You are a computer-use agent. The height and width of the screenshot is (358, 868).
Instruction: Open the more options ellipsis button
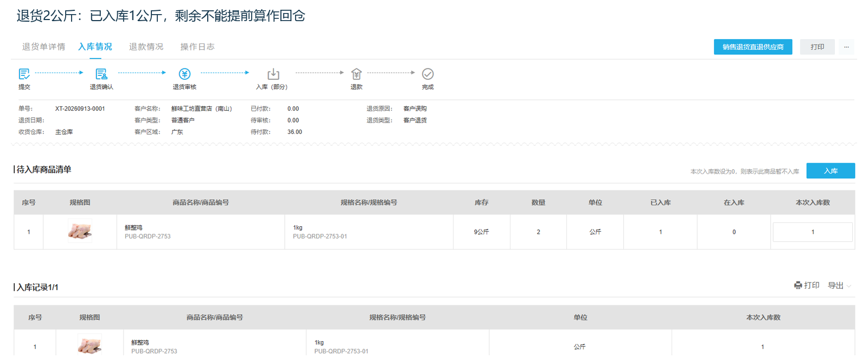[846, 47]
